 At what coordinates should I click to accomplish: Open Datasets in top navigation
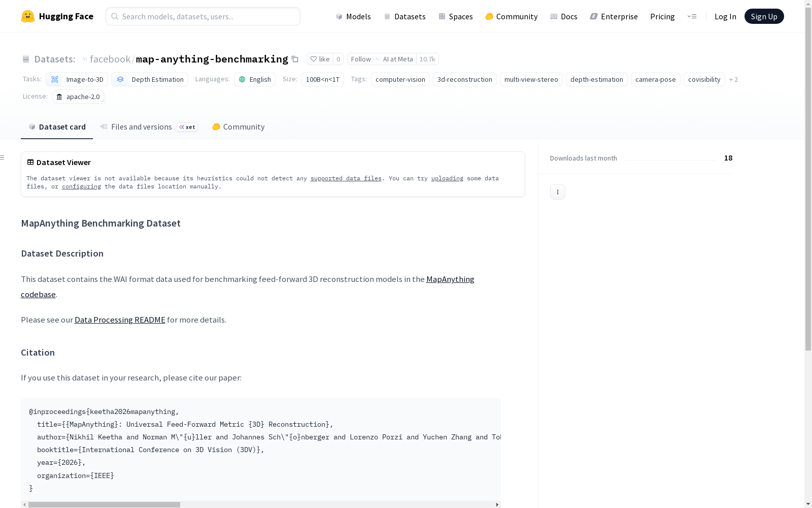tap(404, 16)
